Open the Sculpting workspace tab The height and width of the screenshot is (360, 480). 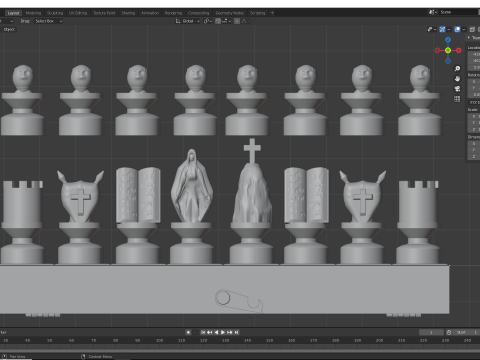pos(55,13)
